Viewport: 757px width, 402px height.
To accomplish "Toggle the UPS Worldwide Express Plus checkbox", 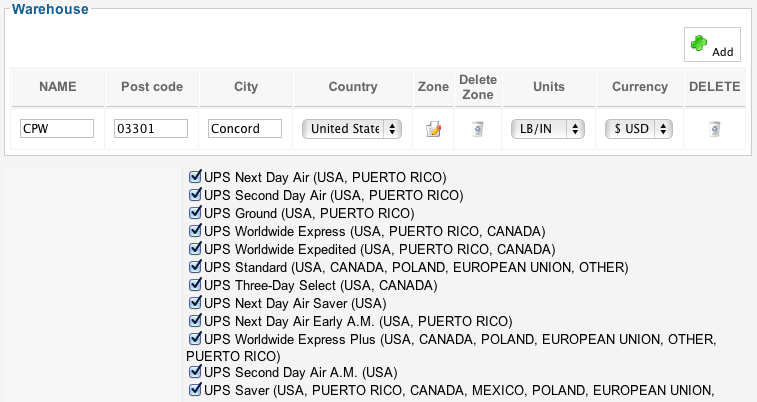I will pos(195,339).
